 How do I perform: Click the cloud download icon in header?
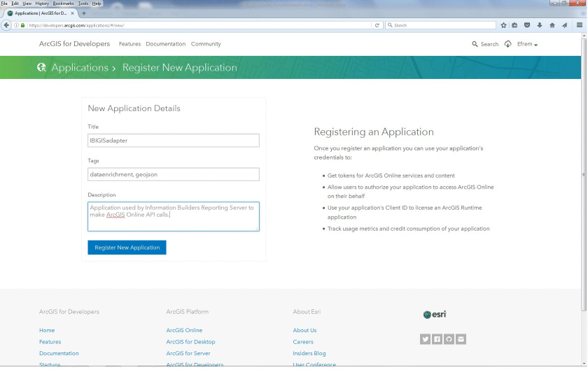507,44
